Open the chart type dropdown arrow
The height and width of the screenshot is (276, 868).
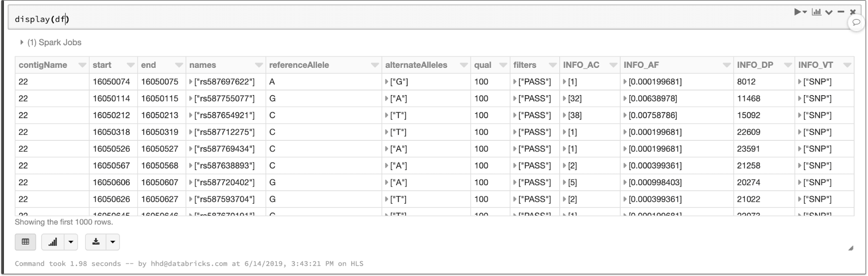71,242
